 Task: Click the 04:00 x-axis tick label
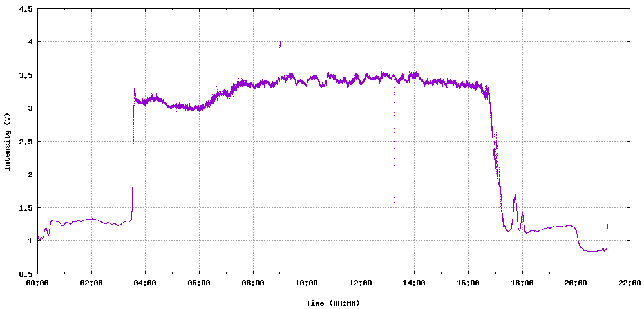coord(145,283)
